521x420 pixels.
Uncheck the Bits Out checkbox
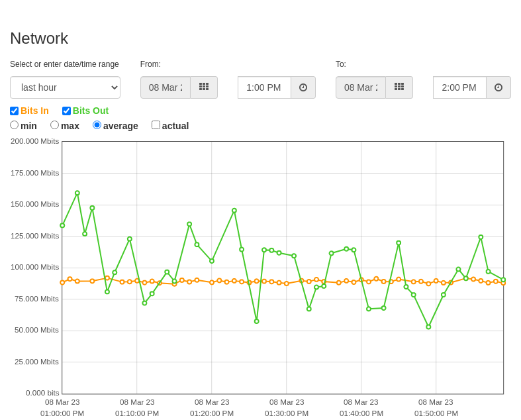(x=66, y=111)
